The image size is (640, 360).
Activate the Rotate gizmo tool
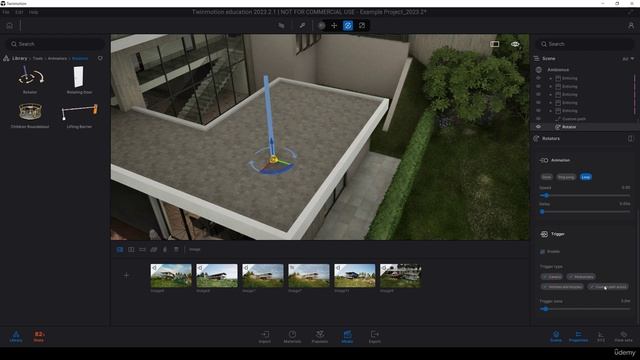(348, 25)
